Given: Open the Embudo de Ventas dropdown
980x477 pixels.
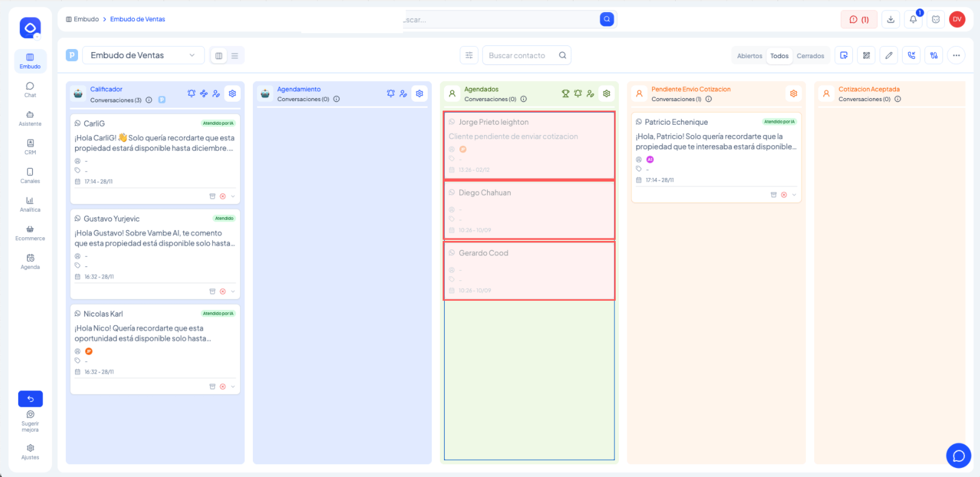Looking at the screenshot, I should (x=143, y=56).
